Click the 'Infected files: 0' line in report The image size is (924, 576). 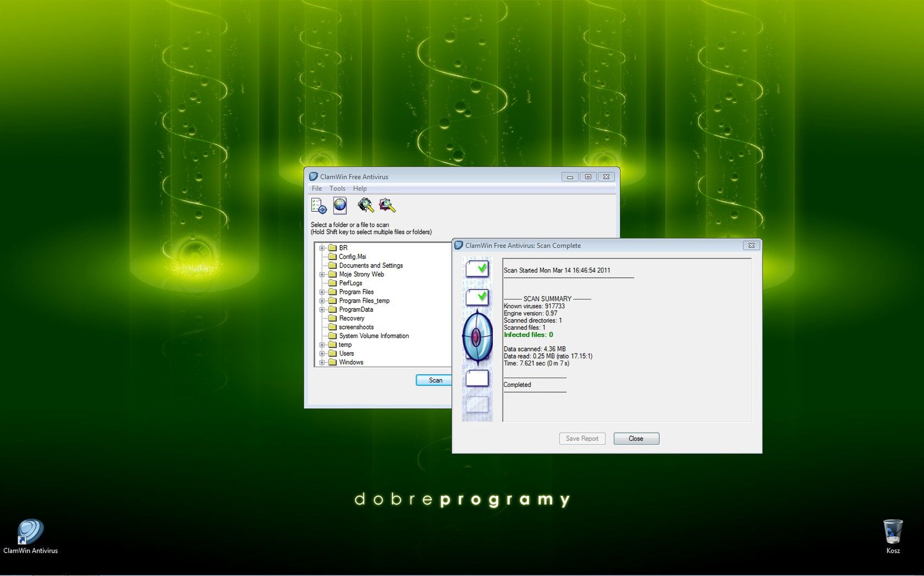pos(529,335)
